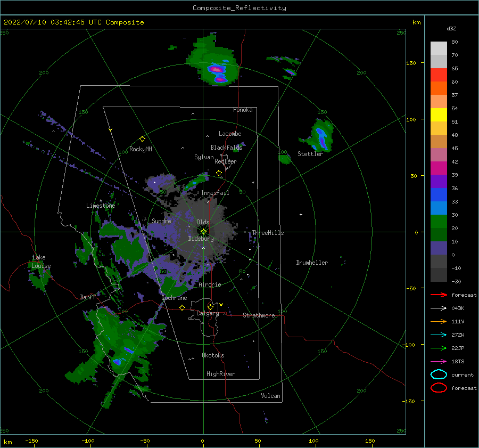Click the yellow diamond marker below Cochrane
Viewport: 479px width, 448px height.
pyautogui.click(x=182, y=307)
